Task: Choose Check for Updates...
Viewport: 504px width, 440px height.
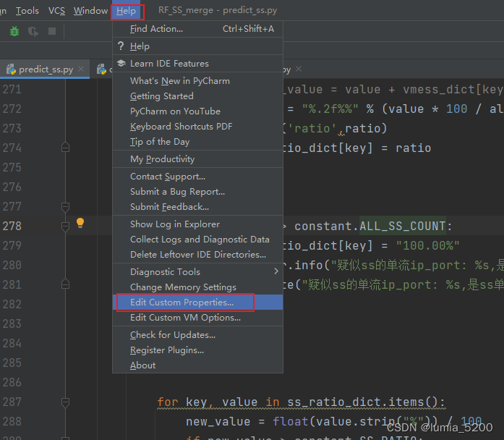Action: (x=197, y=335)
